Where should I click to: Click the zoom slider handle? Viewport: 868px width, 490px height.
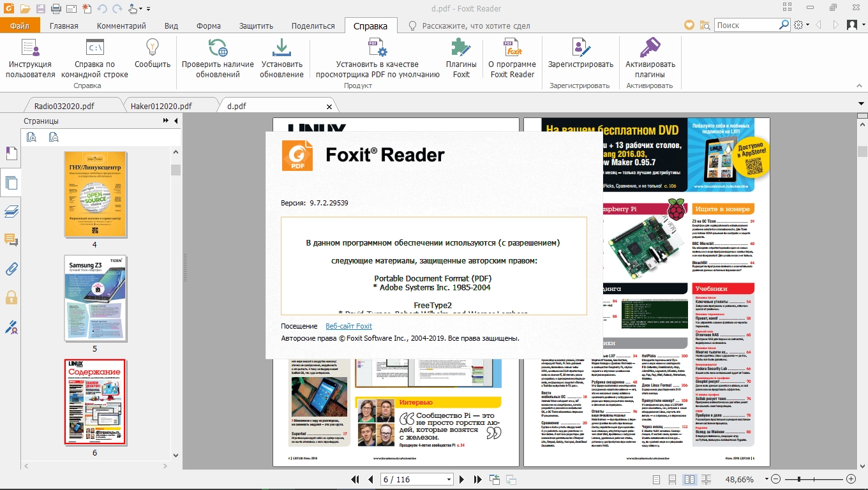pyautogui.click(x=800, y=479)
